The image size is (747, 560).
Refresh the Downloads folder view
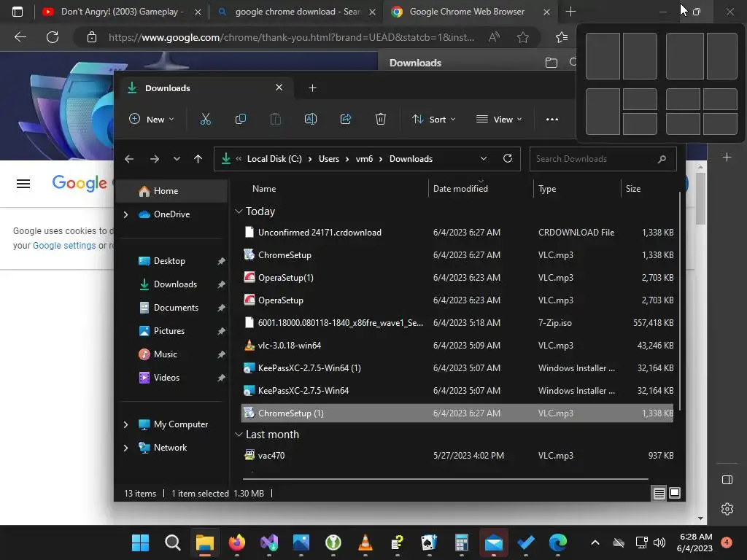click(x=508, y=158)
